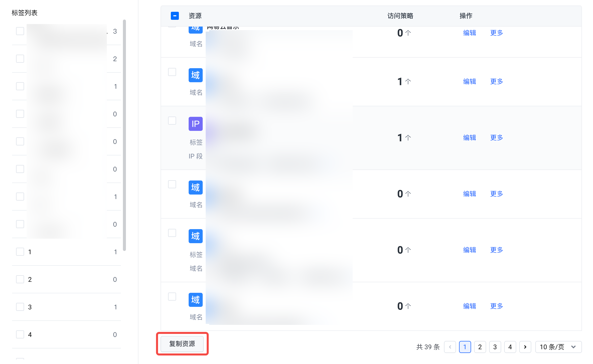Switch to page 4
The height and width of the screenshot is (364, 593).
(x=510, y=347)
